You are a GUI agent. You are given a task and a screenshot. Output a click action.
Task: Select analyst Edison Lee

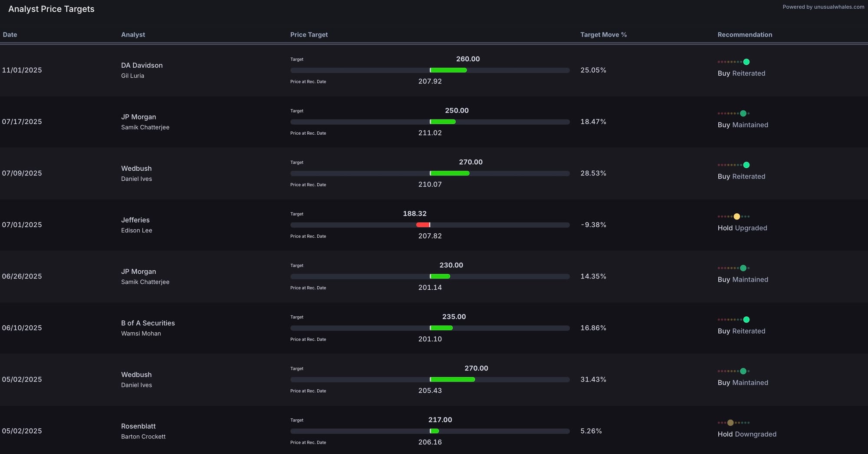coord(137,231)
